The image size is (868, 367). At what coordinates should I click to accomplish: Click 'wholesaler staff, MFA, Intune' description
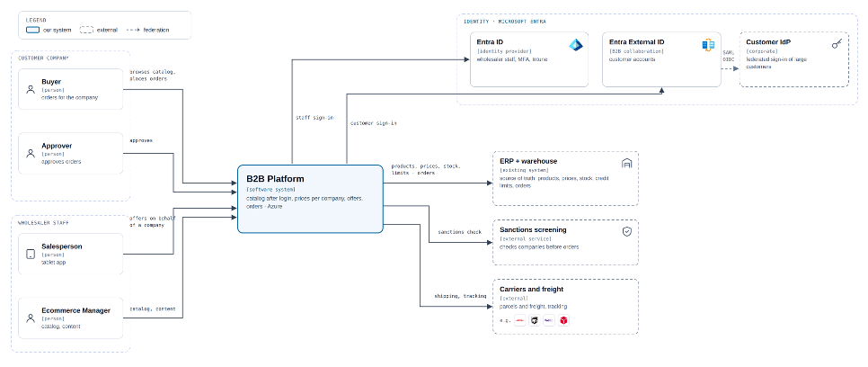512,59
